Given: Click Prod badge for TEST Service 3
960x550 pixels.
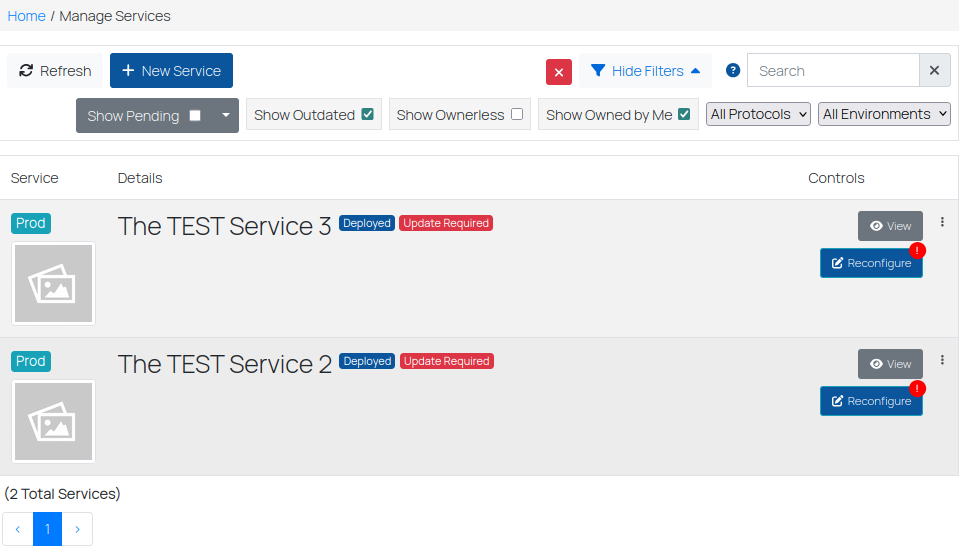Looking at the screenshot, I should pos(31,223).
